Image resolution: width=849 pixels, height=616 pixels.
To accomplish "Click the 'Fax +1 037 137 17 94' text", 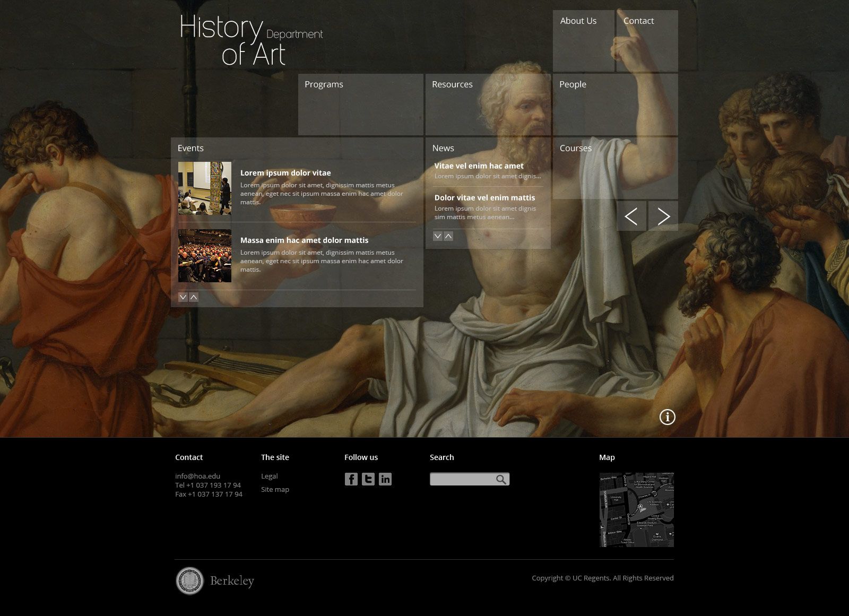I will click(x=209, y=494).
